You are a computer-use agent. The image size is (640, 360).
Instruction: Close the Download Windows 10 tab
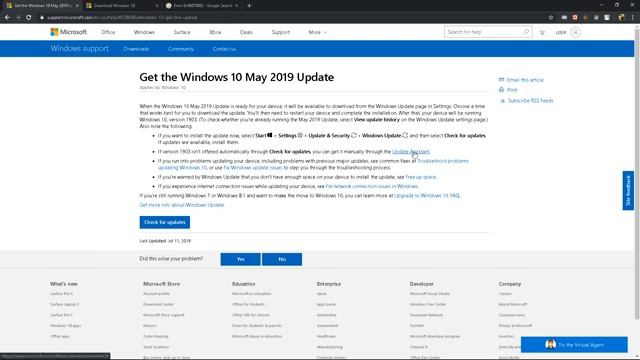pyautogui.click(x=157, y=6)
